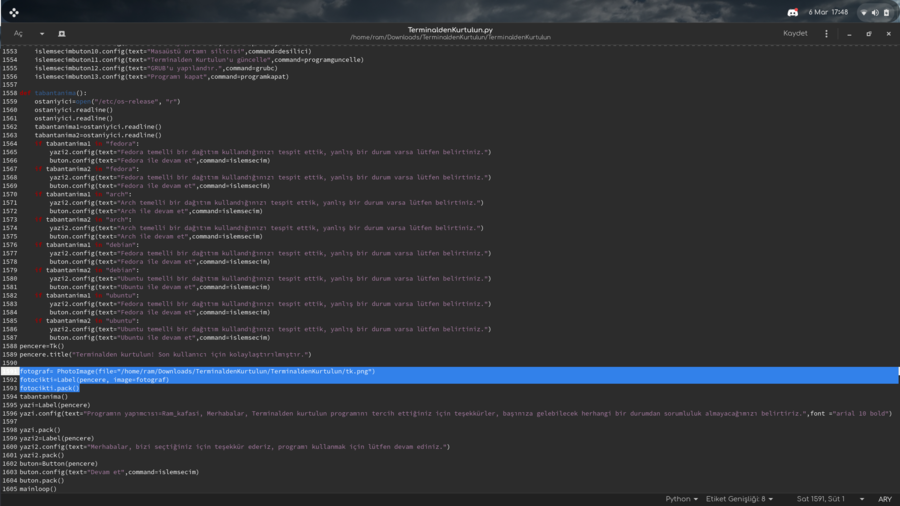Screen dimensions: 900x506
Task: Expand the recent files arrow beside Aç
Action: pyautogui.click(x=42, y=34)
